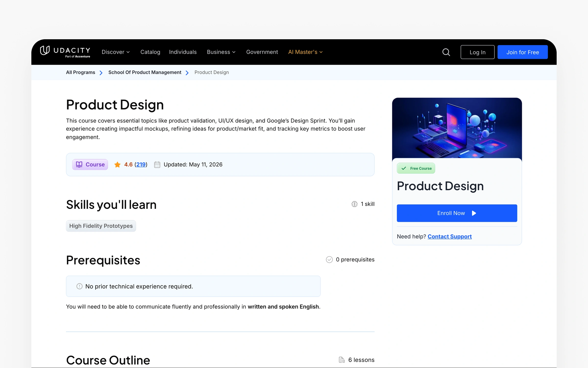Click the chevron after School Of Product Management

[x=187, y=73]
